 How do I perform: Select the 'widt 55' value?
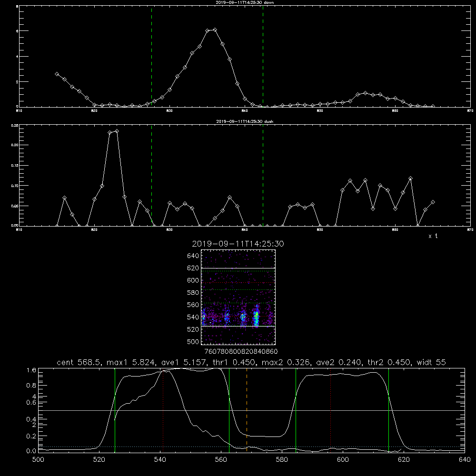(x=431, y=362)
